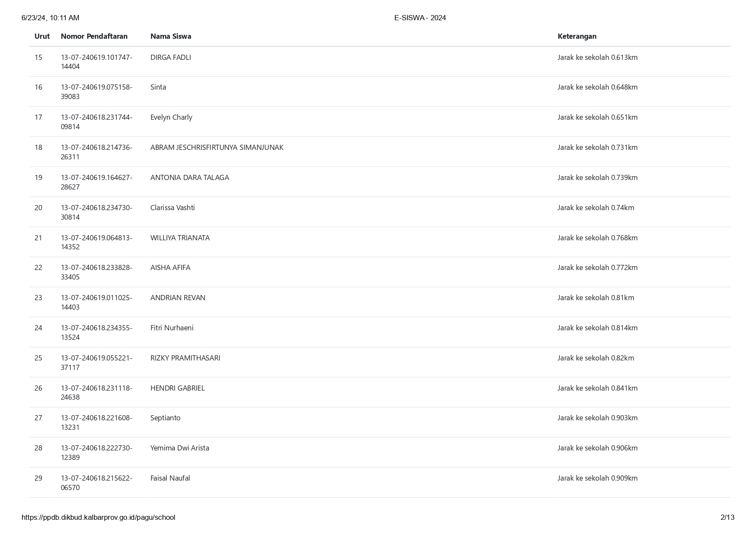Click the distance 0.814km entry
Image resolution: width=756 pixels, height=534 pixels.
coord(597,328)
